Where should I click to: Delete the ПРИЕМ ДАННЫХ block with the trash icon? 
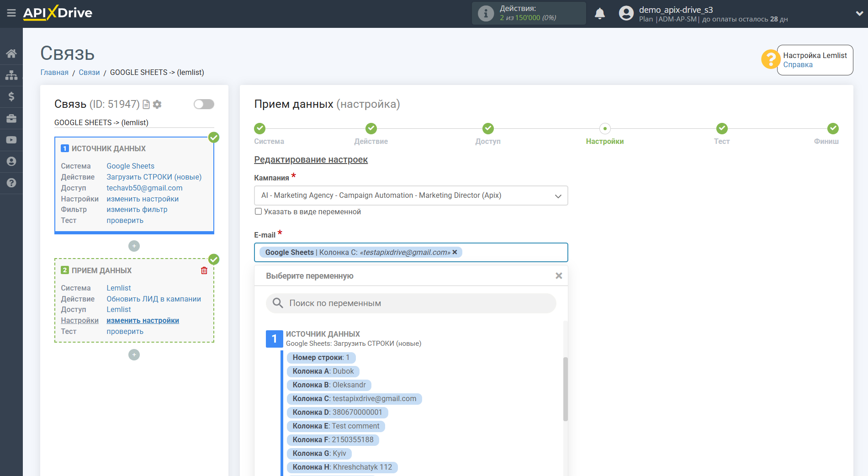click(x=204, y=270)
